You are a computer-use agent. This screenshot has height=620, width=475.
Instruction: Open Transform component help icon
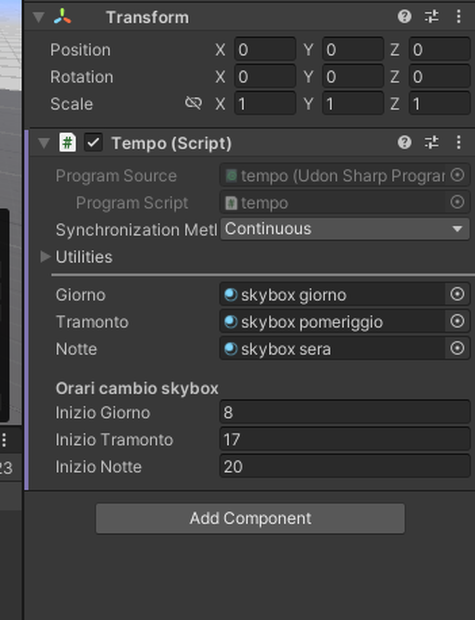pos(404,17)
